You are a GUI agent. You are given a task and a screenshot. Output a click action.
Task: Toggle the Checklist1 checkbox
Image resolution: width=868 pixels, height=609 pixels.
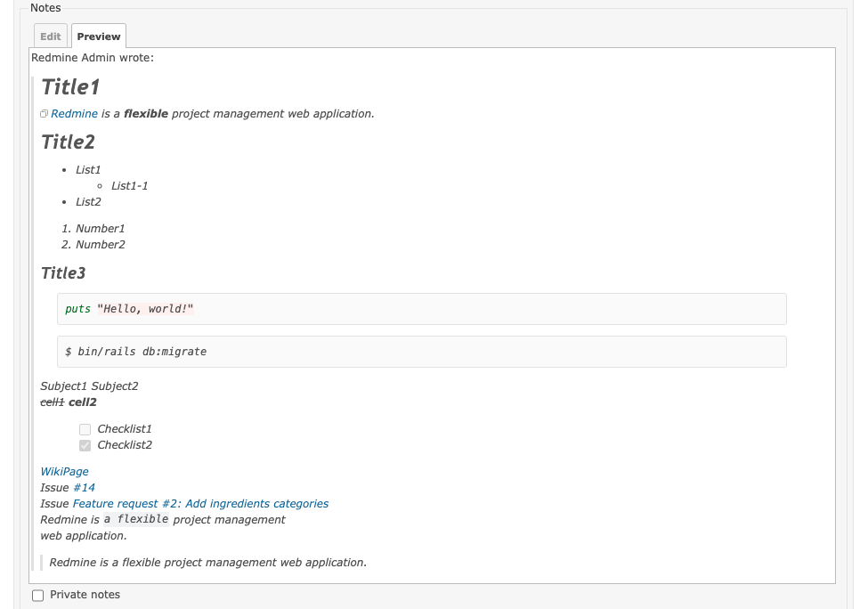pos(85,429)
